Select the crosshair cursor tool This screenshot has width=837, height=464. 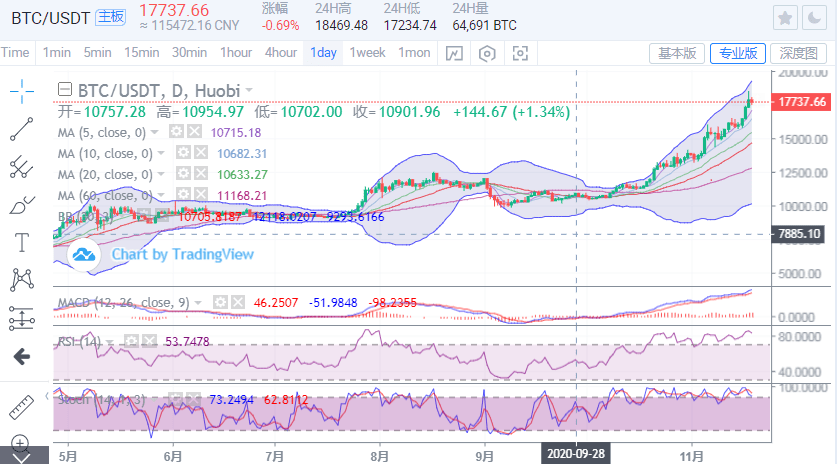tap(22, 91)
